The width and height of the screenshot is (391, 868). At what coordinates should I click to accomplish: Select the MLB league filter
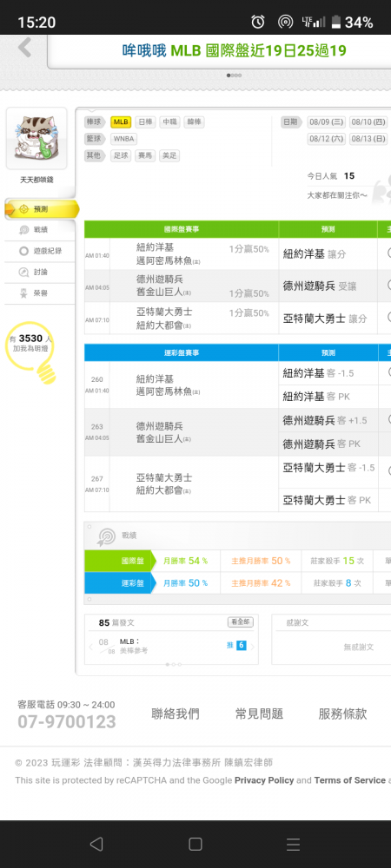pos(121,122)
